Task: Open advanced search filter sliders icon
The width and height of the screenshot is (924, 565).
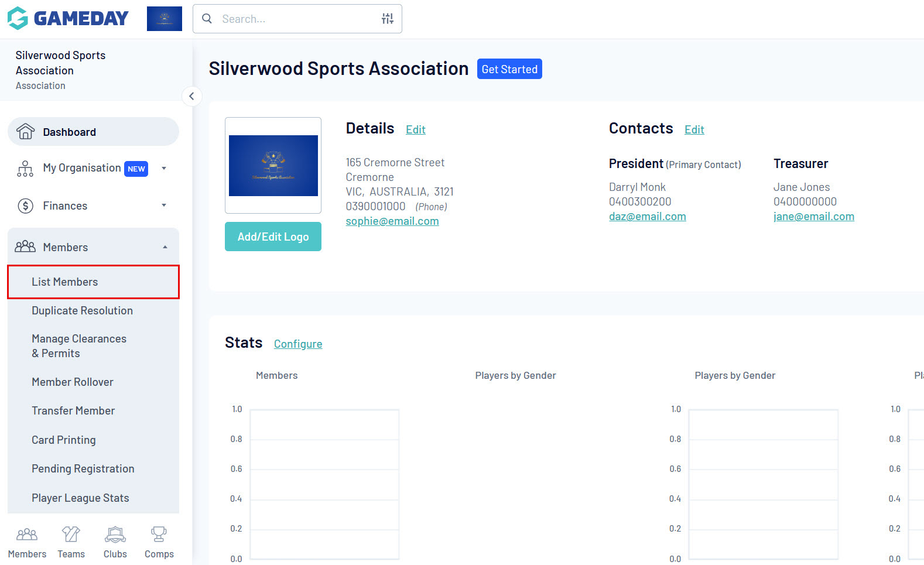Action: click(x=388, y=19)
